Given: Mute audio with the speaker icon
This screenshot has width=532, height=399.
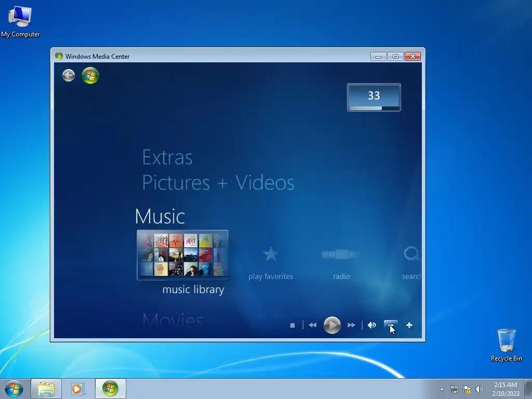Looking at the screenshot, I should [x=372, y=325].
